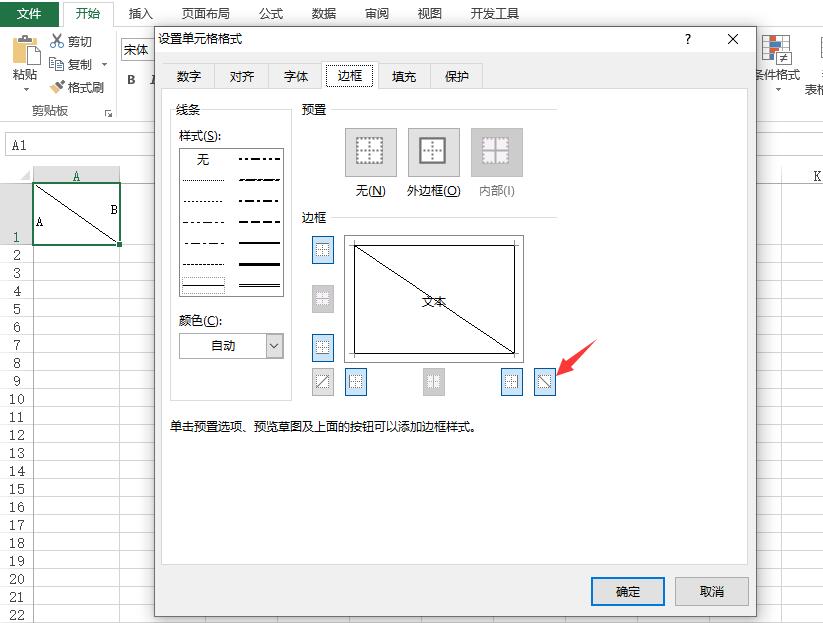Click the 剪切 scissors icon

pyautogui.click(x=57, y=41)
